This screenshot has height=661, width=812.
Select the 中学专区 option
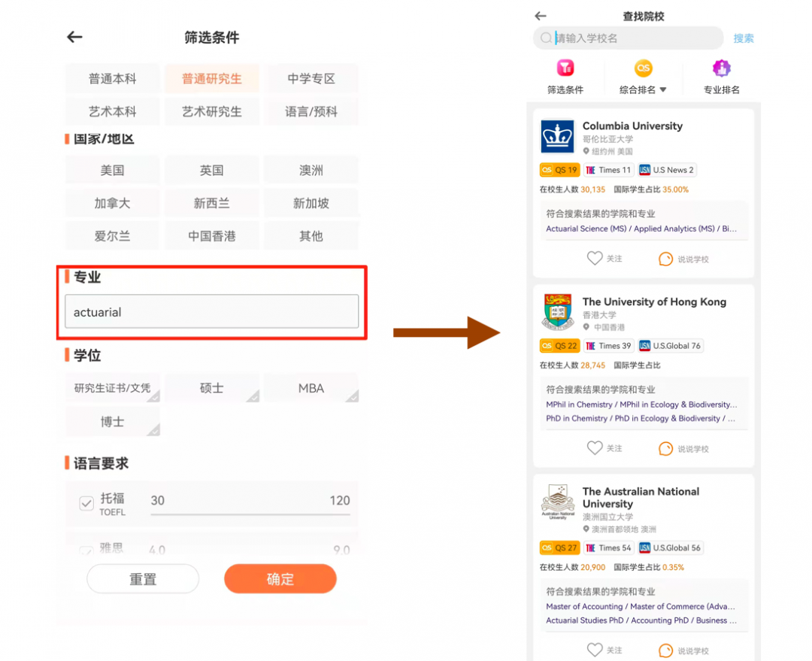click(x=311, y=79)
